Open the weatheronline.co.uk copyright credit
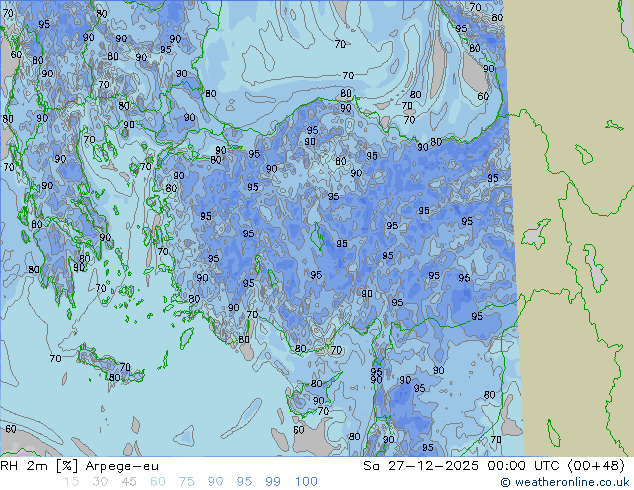 [x=565, y=482]
